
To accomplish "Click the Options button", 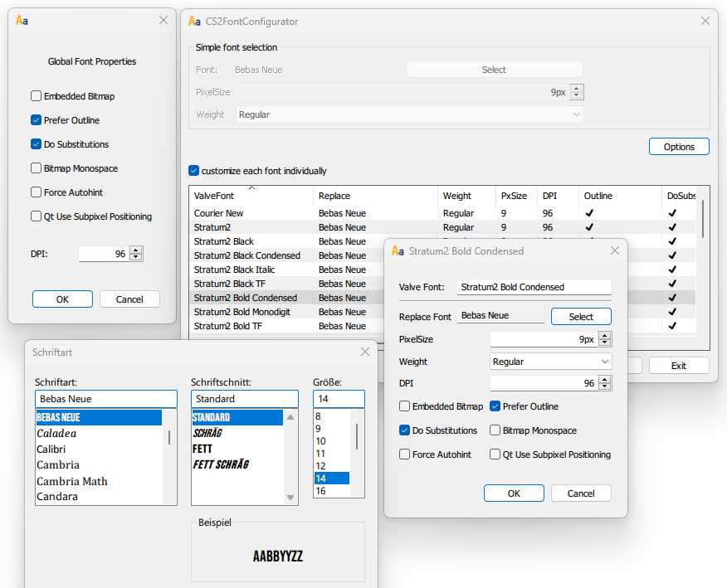I will pos(679,146).
